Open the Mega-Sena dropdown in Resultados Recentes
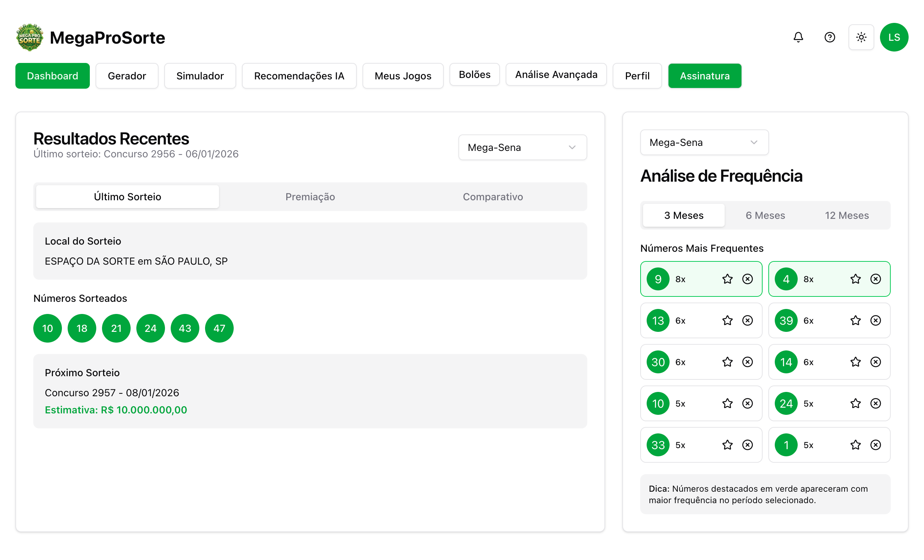The width and height of the screenshot is (924, 560). 522,147
